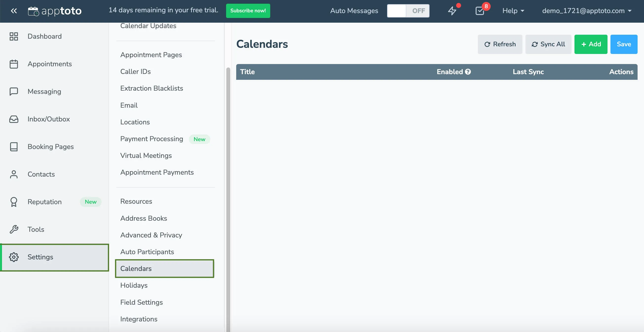Image resolution: width=644 pixels, height=332 pixels.
Task: Click the Enabled column help icon
Action: point(468,72)
